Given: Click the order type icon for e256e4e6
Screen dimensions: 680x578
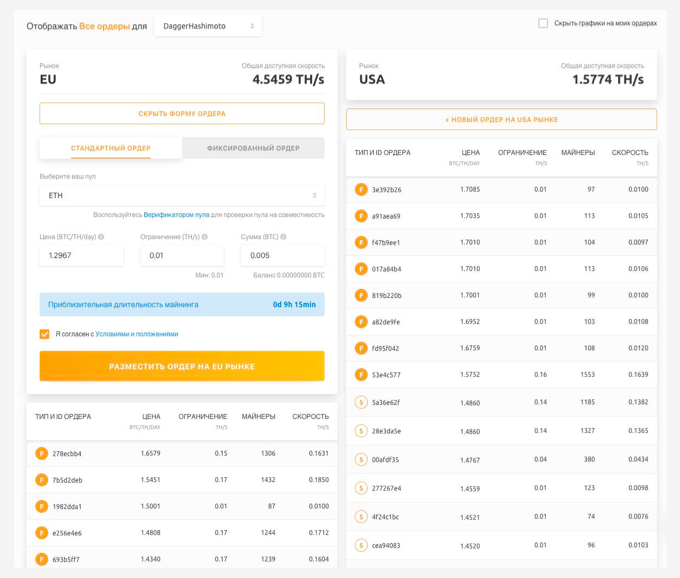Looking at the screenshot, I should [x=42, y=533].
